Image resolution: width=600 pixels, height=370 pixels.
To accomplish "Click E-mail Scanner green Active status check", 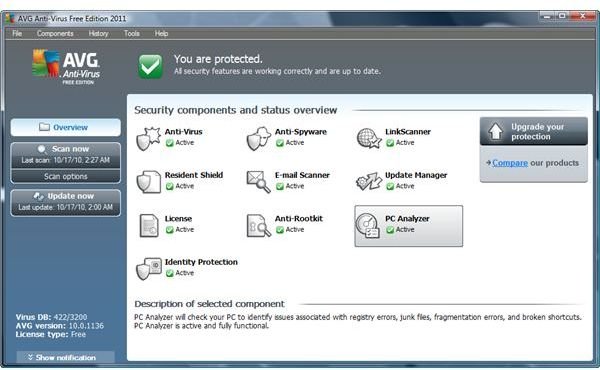I will tap(280, 186).
